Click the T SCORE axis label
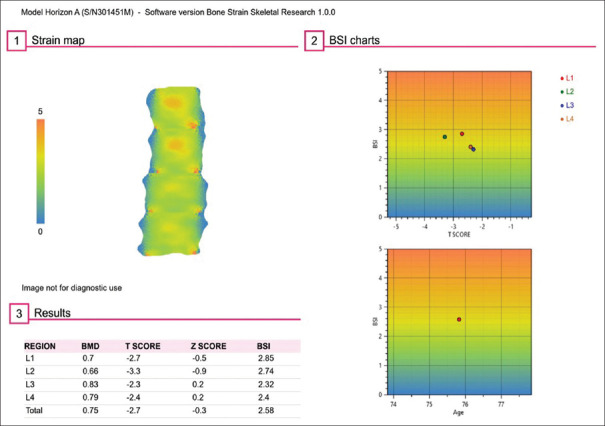This screenshot has width=605, height=426. click(x=459, y=234)
